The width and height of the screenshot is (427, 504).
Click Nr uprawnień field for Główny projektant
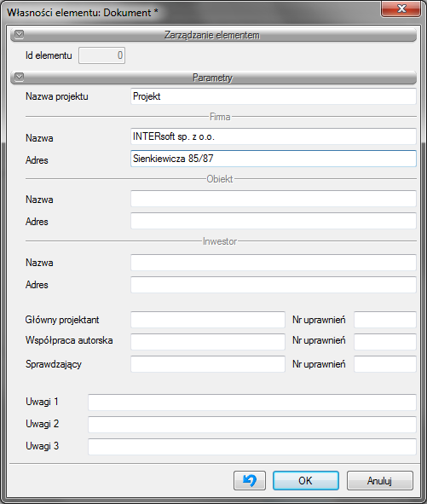click(385, 320)
